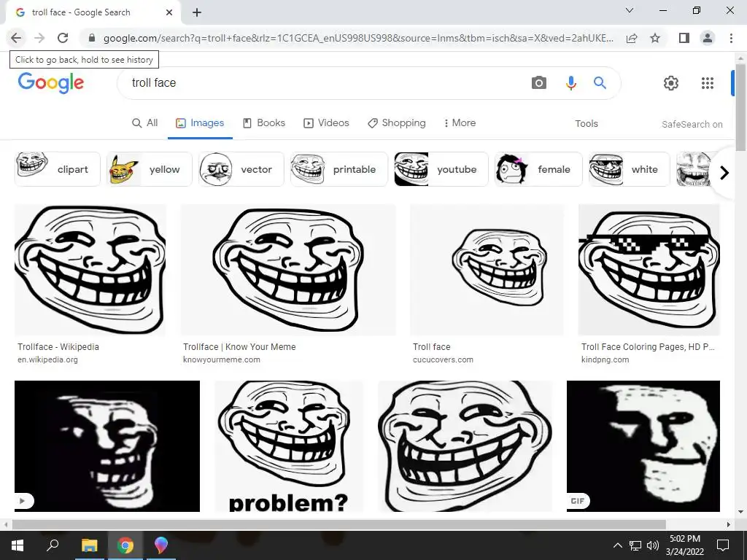The height and width of the screenshot is (560, 747).
Task: Filter images by youtube chip
Action: click(441, 169)
